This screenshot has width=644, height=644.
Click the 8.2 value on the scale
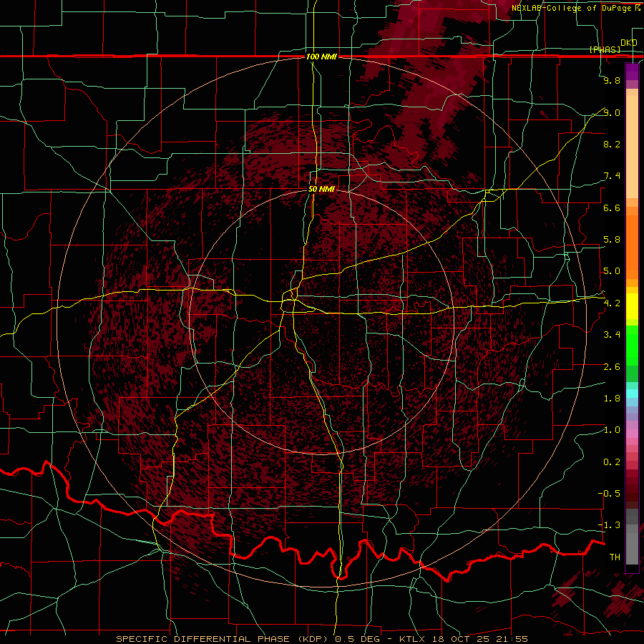[x=612, y=144]
